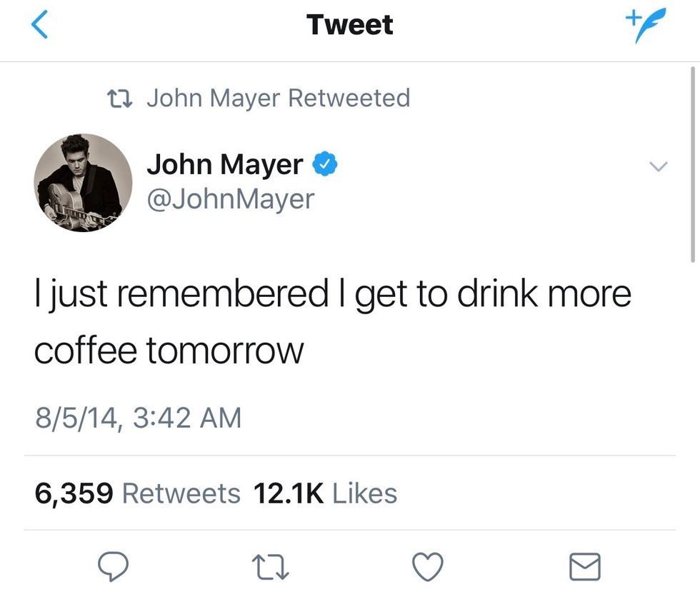Open John Mayer's profile picture
700x604 pixels.
pyautogui.click(x=84, y=183)
